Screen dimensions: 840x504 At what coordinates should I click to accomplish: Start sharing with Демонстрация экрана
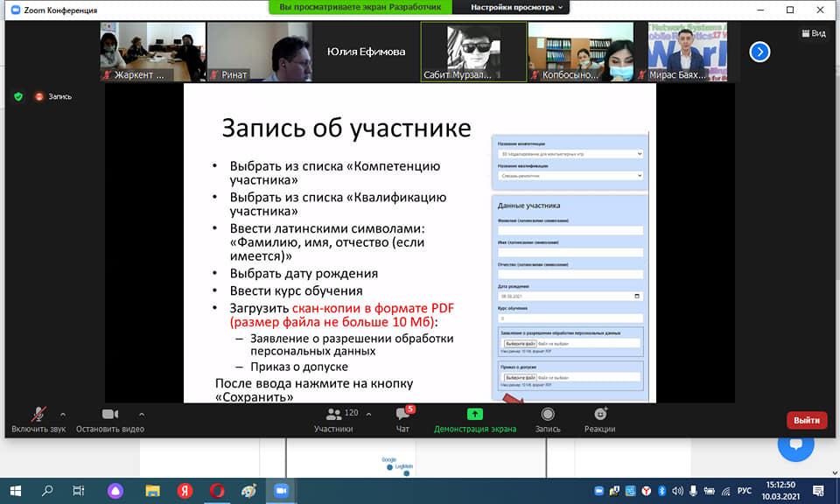(x=474, y=419)
